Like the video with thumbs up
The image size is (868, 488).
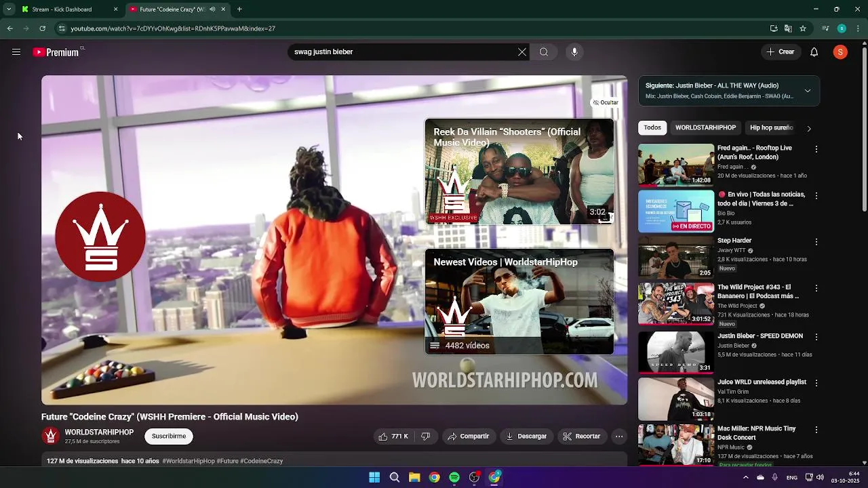click(393, 436)
